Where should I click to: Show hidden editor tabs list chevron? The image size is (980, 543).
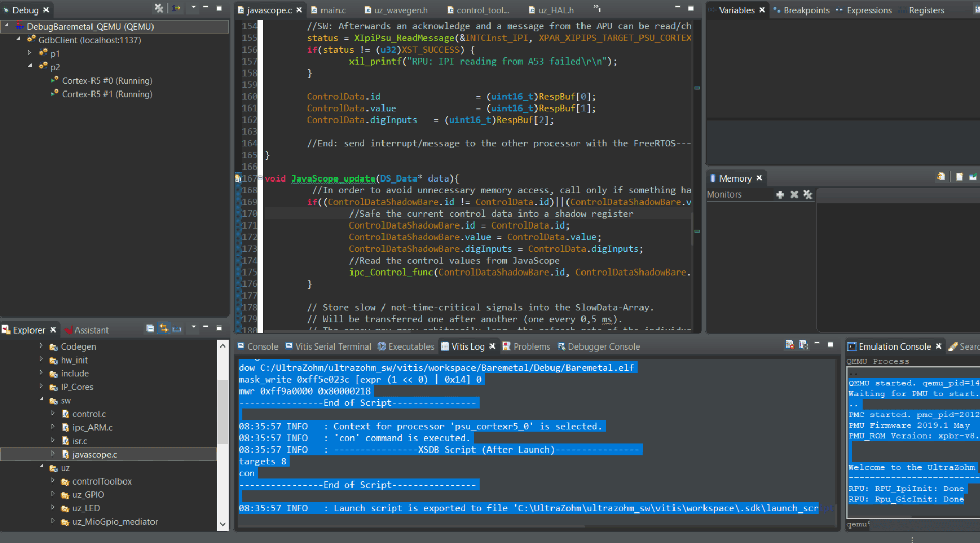coord(596,8)
